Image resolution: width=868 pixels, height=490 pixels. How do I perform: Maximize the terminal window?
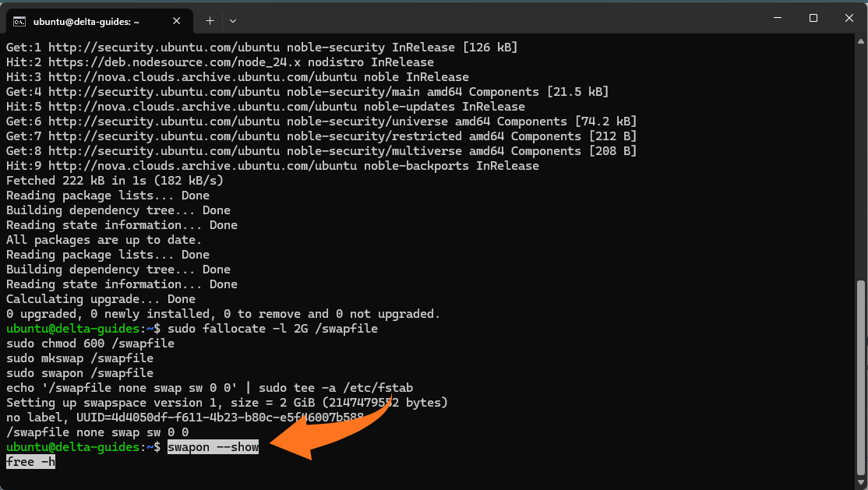tap(813, 17)
